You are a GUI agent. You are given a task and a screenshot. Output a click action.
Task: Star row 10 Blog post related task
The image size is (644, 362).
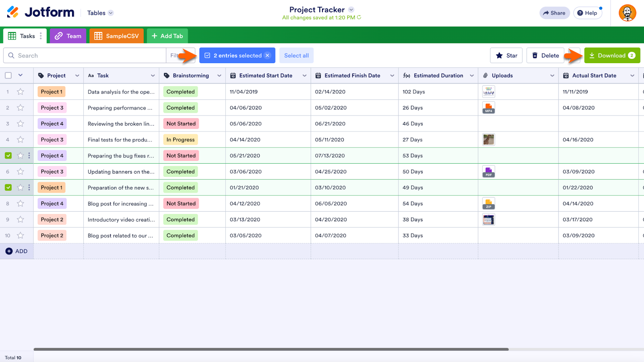[x=21, y=236]
